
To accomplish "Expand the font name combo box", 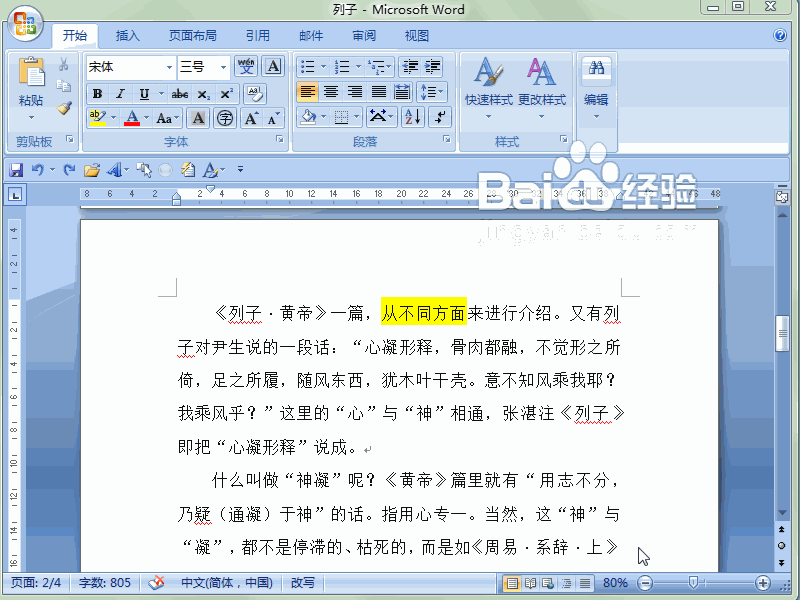I will pyautogui.click(x=169, y=67).
